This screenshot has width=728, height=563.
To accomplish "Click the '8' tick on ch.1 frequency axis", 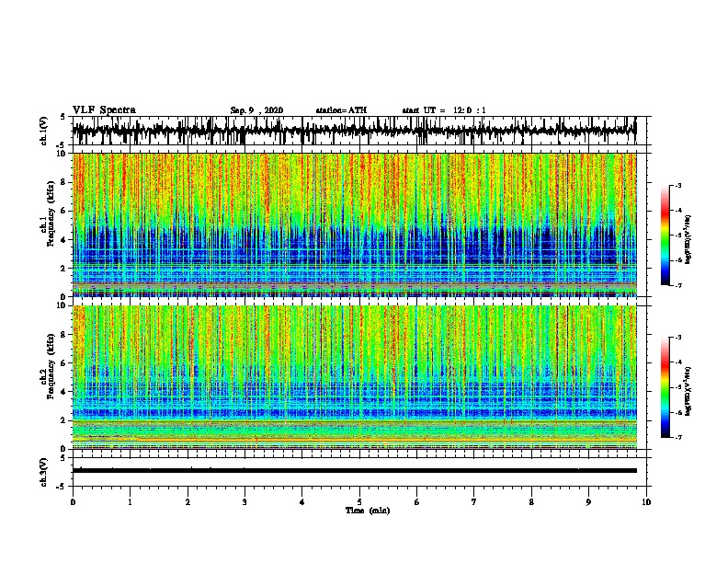I will point(64,182).
